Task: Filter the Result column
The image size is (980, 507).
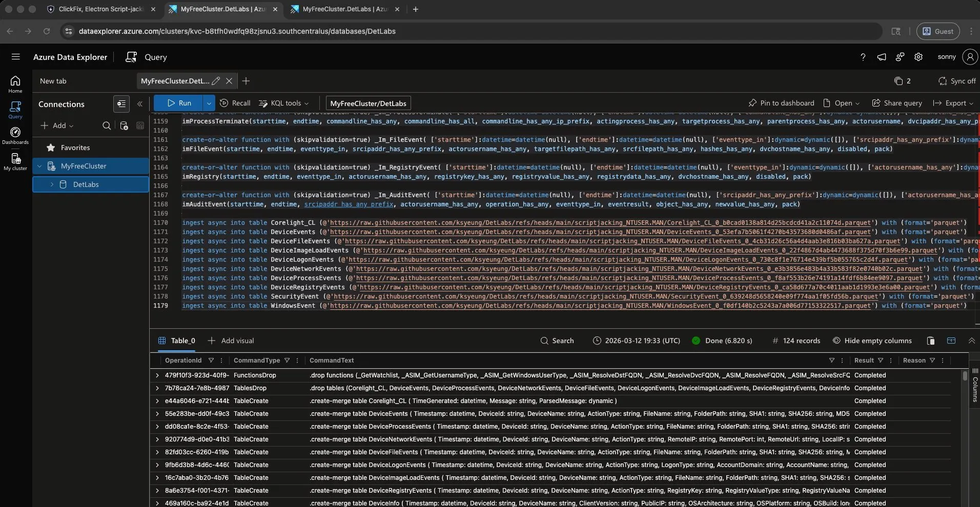Action: (x=881, y=361)
